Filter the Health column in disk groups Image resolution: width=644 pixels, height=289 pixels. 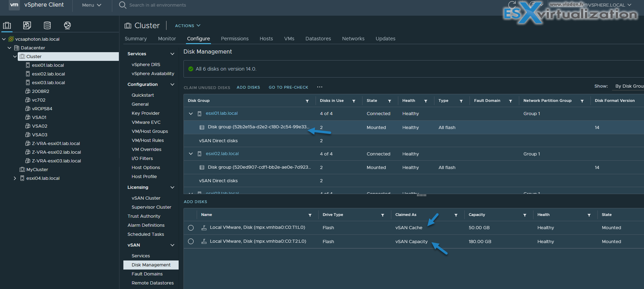426,101
